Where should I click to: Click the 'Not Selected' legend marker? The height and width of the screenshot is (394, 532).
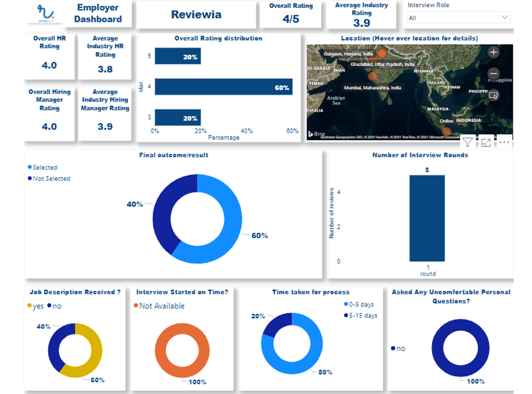(x=30, y=178)
